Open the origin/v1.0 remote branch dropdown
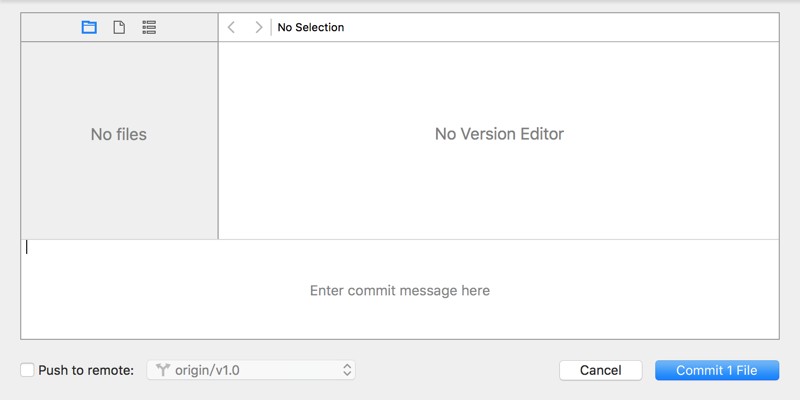Viewport: 800px width, 400px height. pos(250,370)
